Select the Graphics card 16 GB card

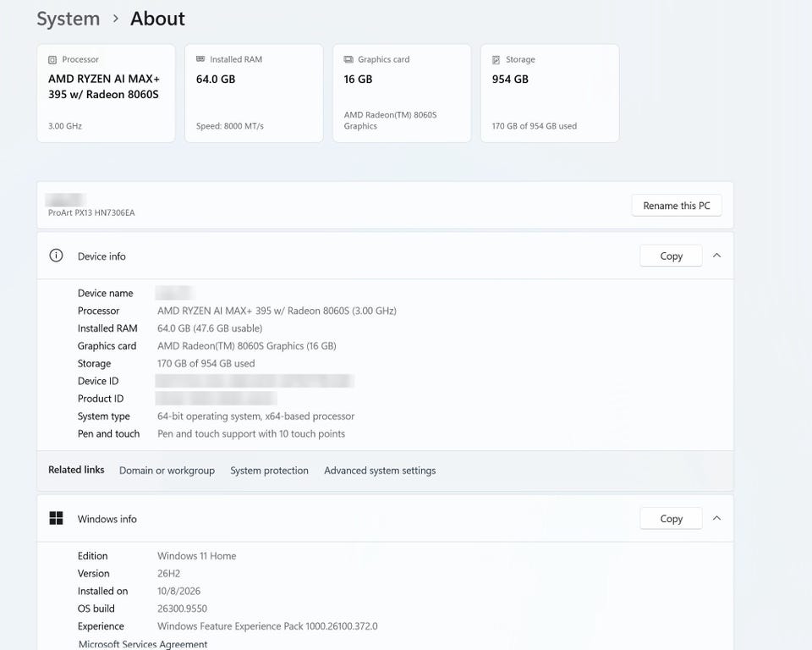402,93
